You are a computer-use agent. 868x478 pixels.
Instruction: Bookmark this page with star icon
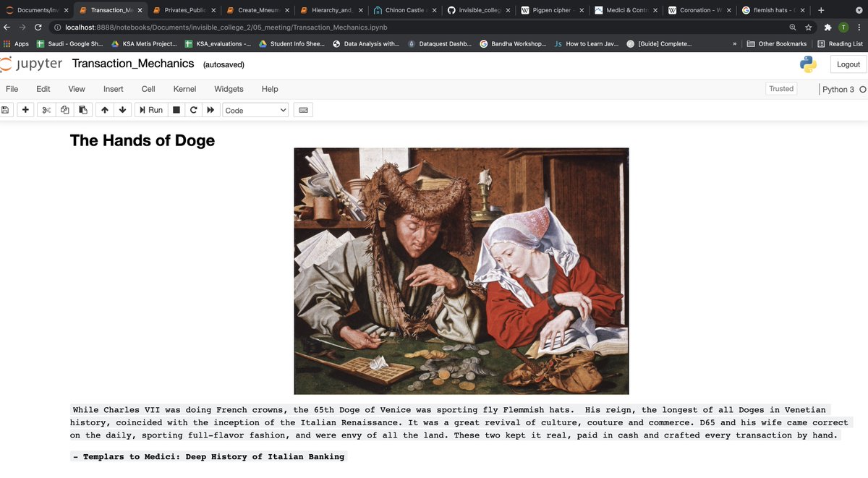point(809,27)
